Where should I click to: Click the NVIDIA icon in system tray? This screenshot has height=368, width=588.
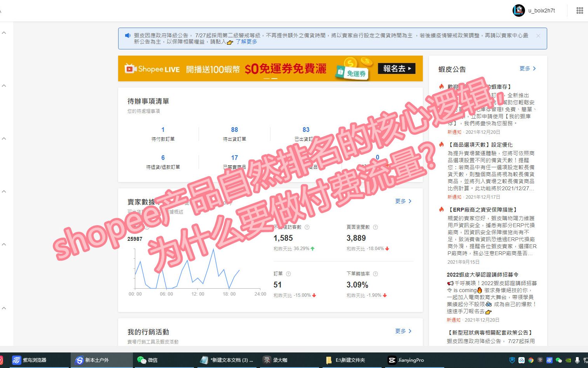[568, 360]
